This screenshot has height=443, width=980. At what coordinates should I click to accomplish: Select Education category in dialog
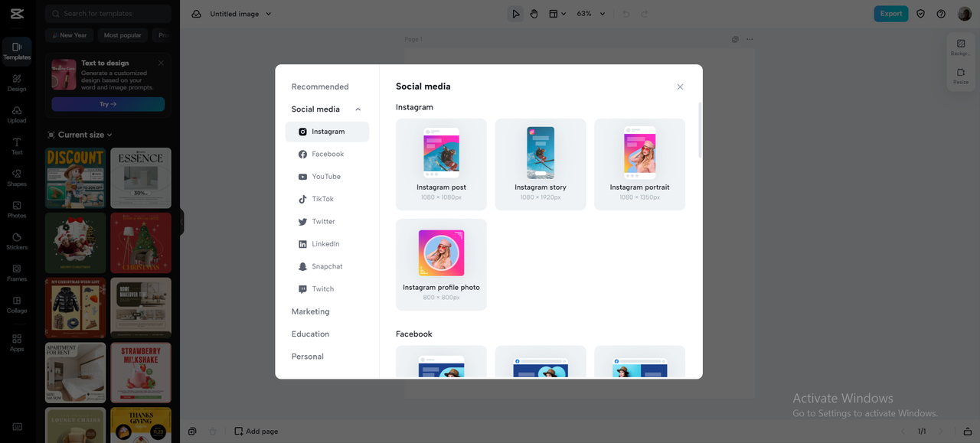pos(310,334)
